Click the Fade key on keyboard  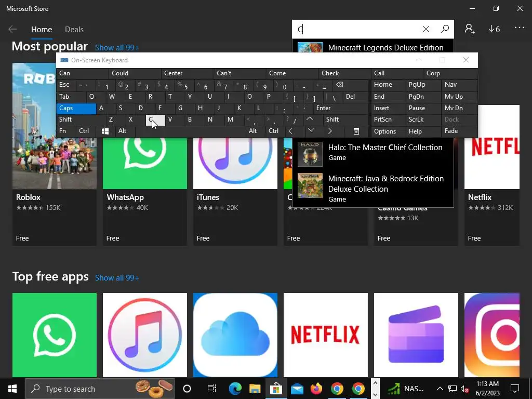459,131
